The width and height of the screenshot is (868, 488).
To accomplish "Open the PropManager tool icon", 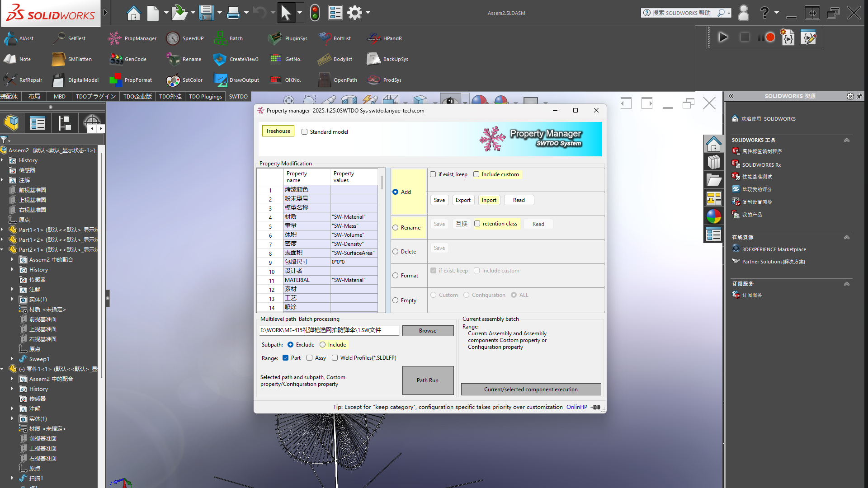I will (x=114, y=38).
